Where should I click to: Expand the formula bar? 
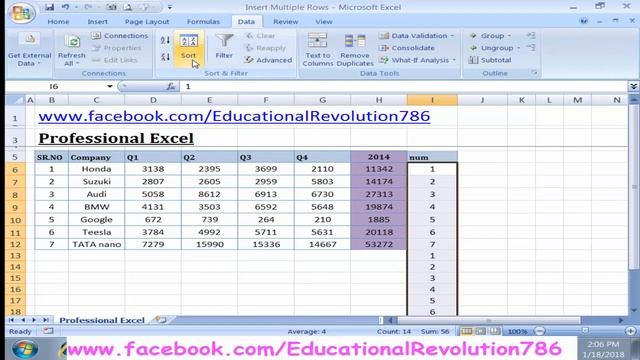633,86
